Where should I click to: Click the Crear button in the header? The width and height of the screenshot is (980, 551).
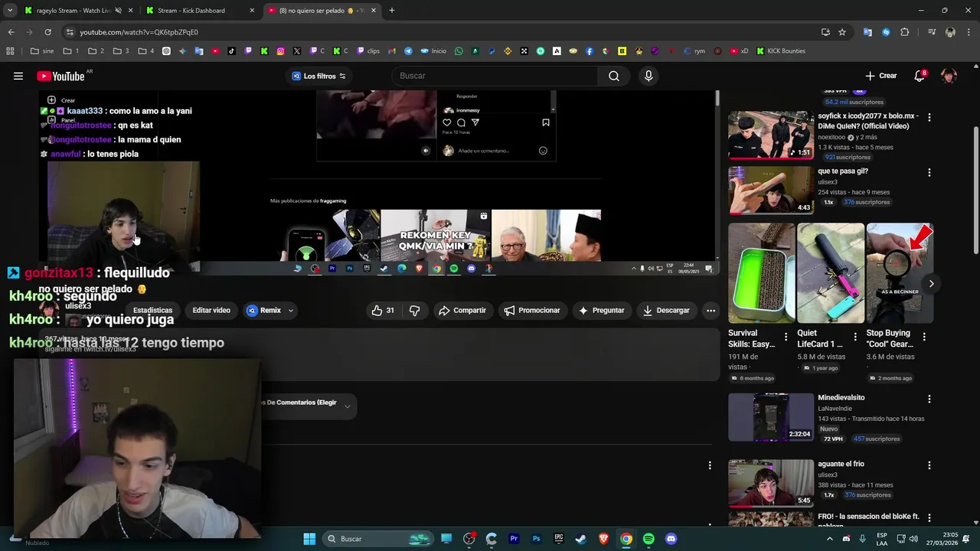tap(880, 76)
